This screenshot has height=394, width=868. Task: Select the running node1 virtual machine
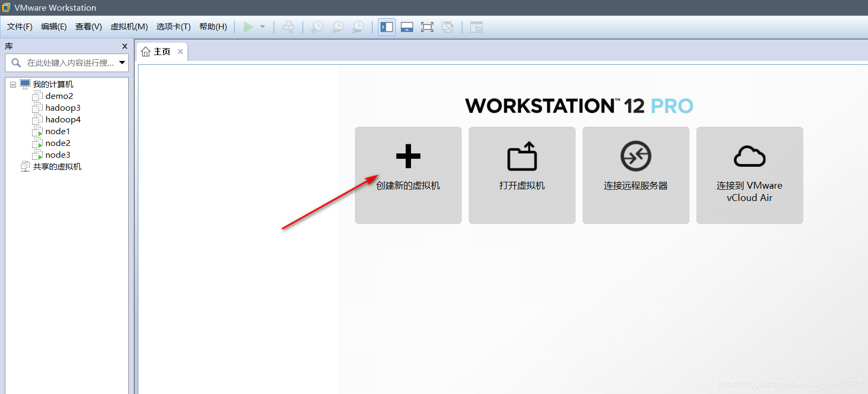click(x=57, y=132)
